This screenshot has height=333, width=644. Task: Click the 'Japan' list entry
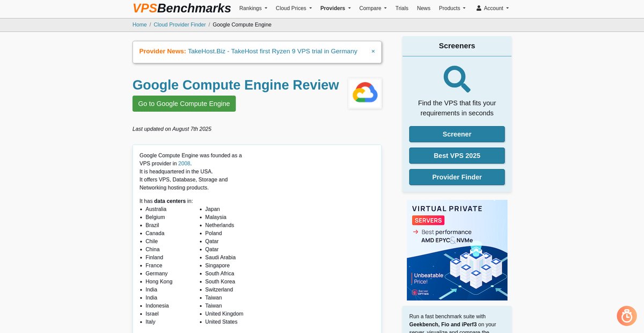[x=213, y=209]
